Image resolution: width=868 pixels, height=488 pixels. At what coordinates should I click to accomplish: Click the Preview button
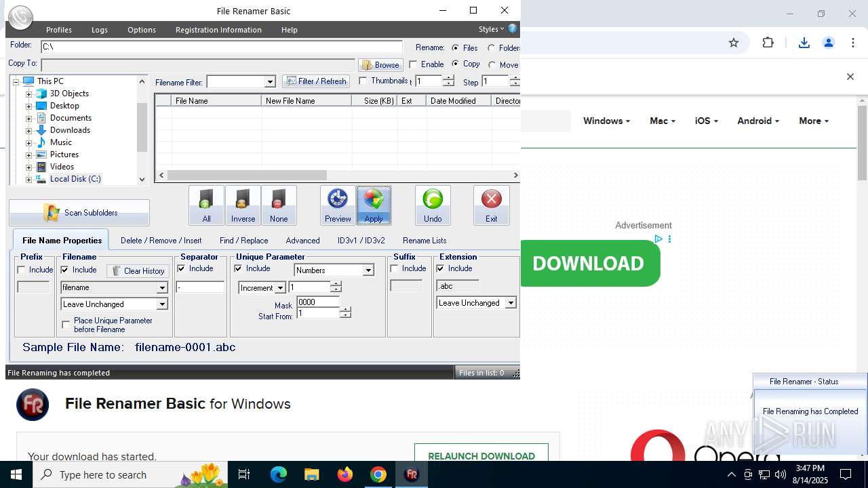click(x=338, y=205)
